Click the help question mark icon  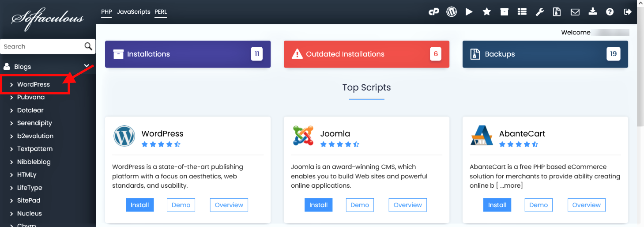point(610,12)
